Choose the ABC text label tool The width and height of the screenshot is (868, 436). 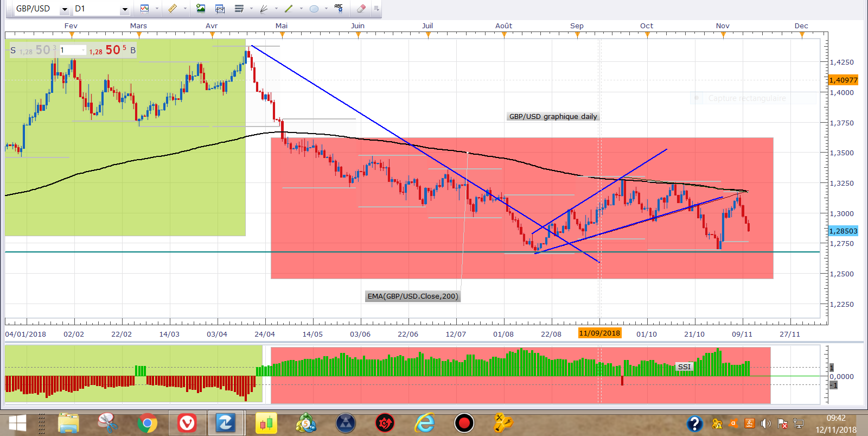tap(339, 8)
